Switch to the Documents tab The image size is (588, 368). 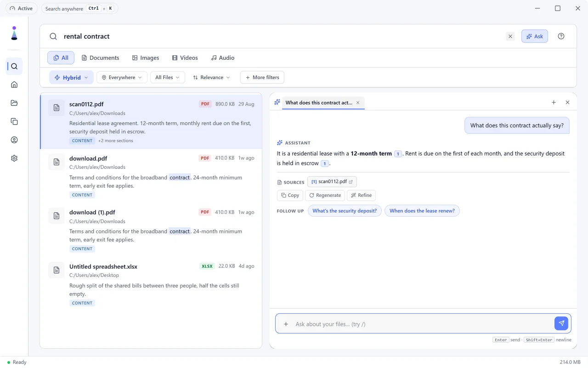(x=100, y=58)
